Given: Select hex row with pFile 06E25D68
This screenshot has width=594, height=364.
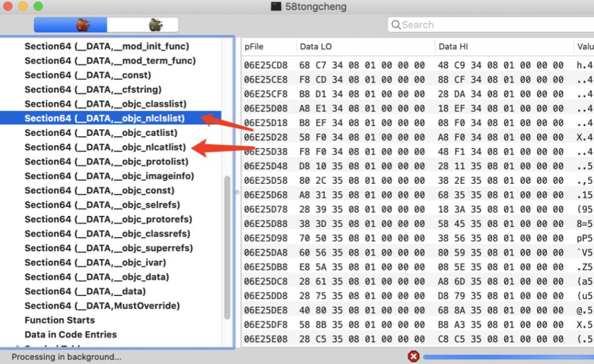Looking at the screenshot, I should pyautogui.click(x=417, y=195).
